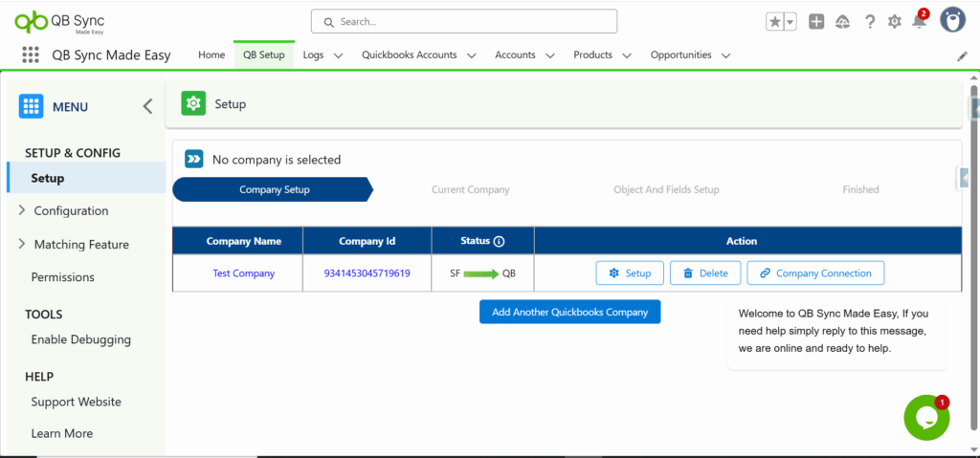Open the Trailhead guidance icon

tap(843, 22)
